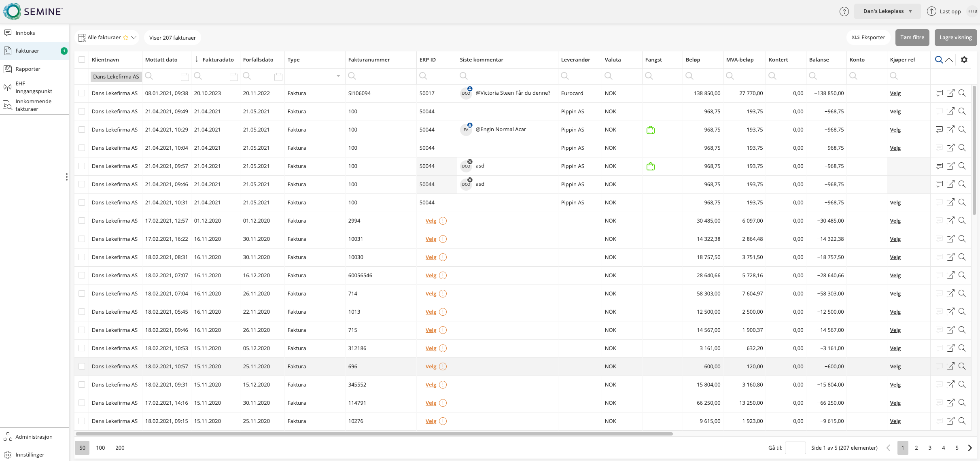Click warning icon next to invoice 2994
The image size is (980, 461).
[x=443, y=221]
